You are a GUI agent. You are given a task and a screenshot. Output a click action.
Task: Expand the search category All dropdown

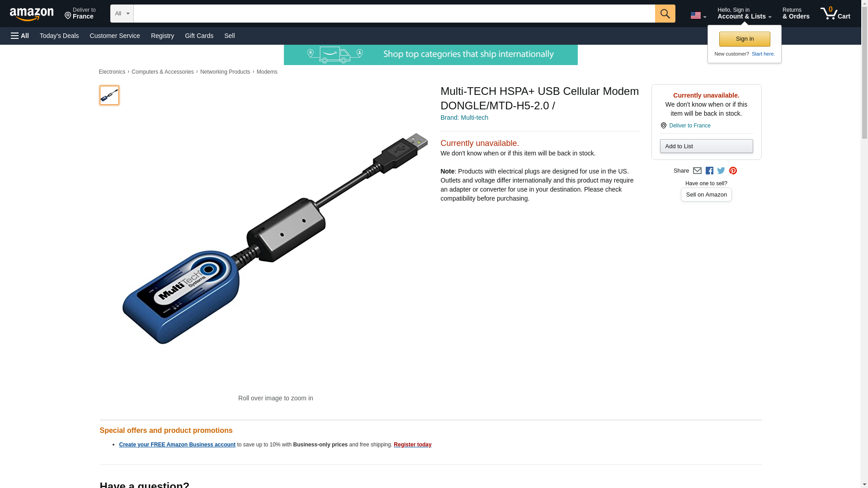tap(122, 14)
